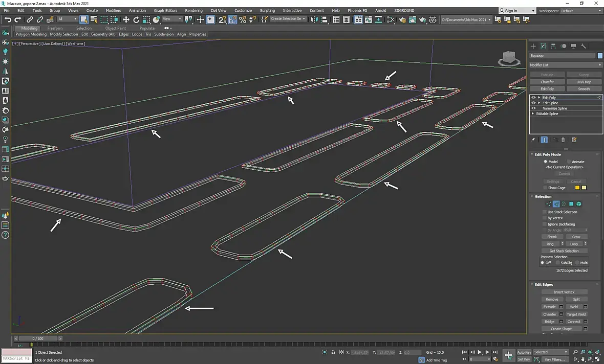Click the Undo arrow in the main toolbar
This screenshot has height=364, width=604.
coord(8,19)
